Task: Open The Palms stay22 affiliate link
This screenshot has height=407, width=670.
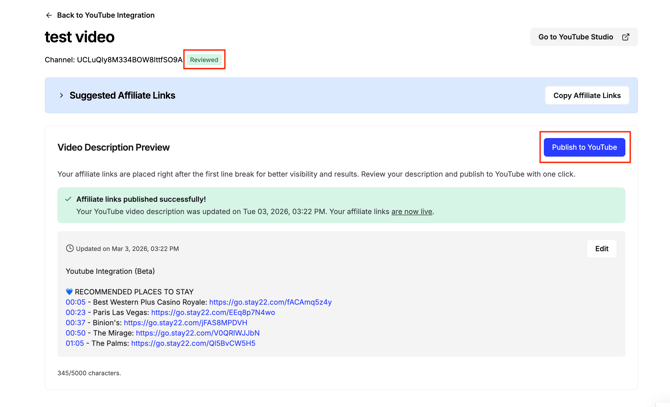Action: 193,343
